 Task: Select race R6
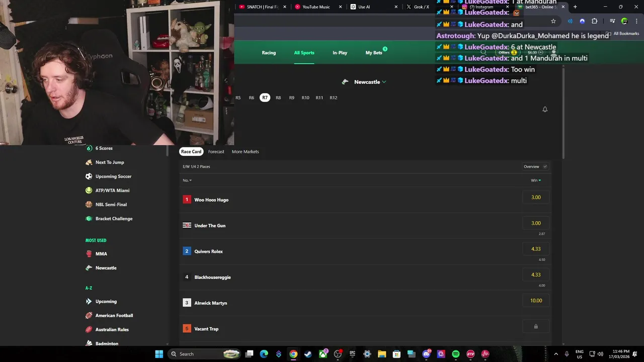(x=252, y=98)
